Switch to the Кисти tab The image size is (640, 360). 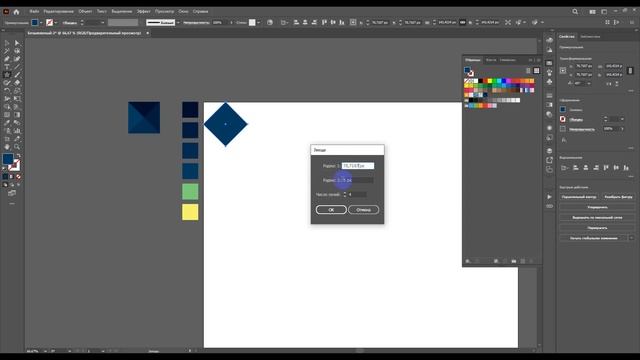tap(491, 60)
